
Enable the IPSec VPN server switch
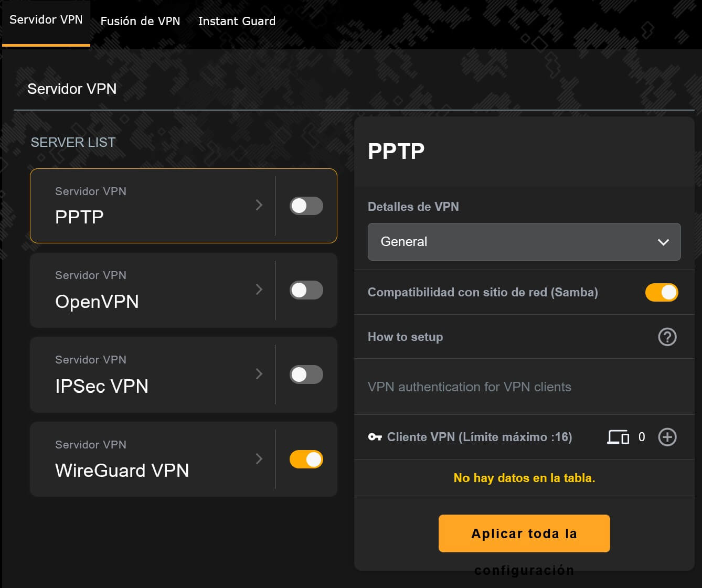[306, 375]
